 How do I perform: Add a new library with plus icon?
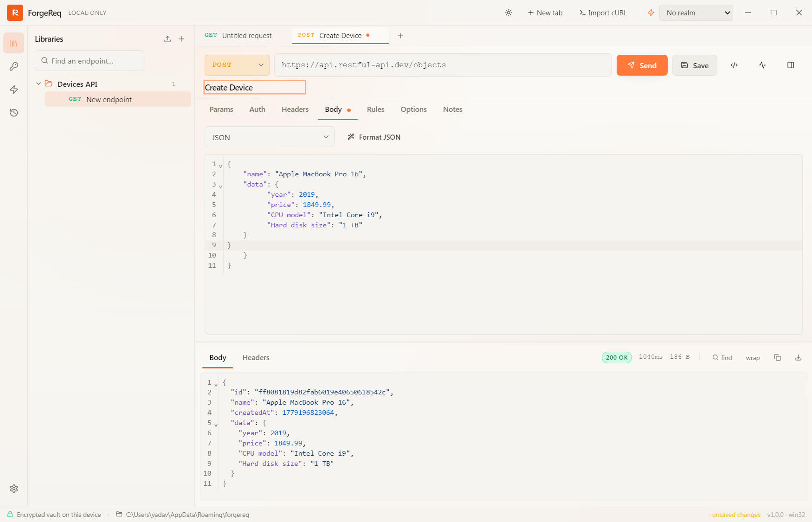click(x=181, y=39)
